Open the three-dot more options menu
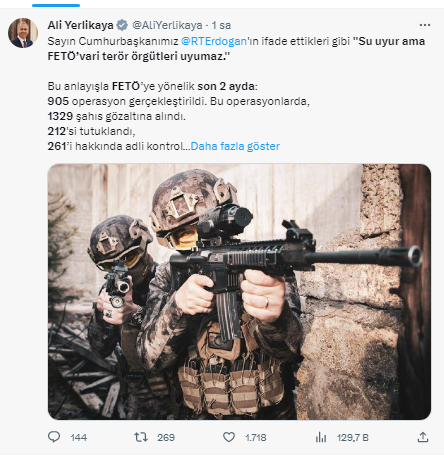The width and height of the screenshot is (444, 462). [x=424, y=25]
